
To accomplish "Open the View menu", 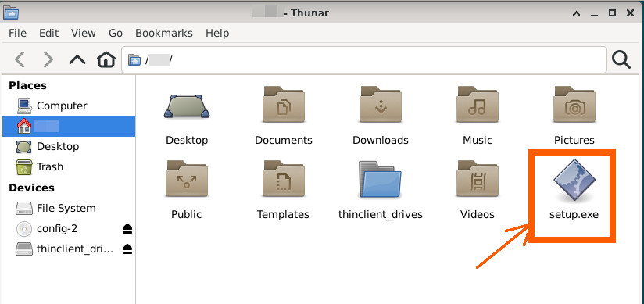I will (x=84, y=34).
